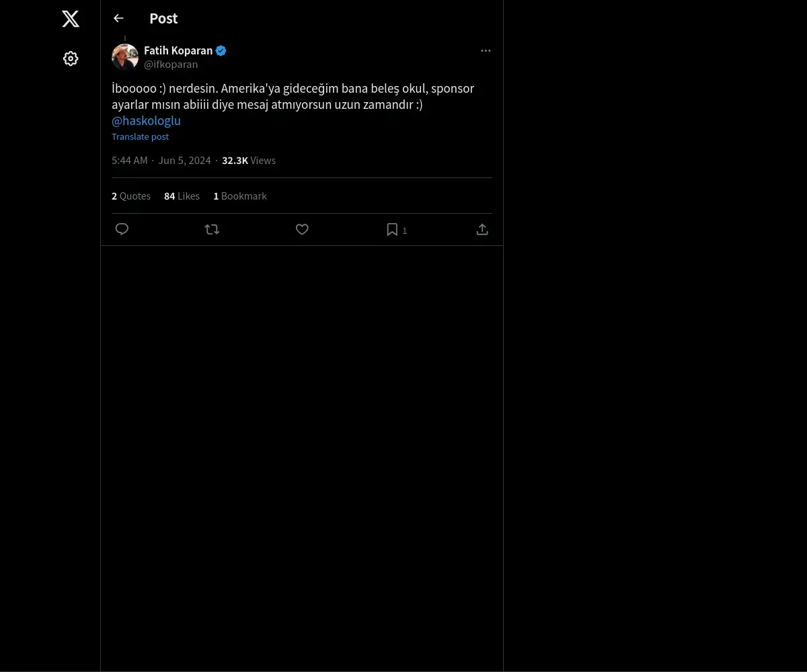
Task: Open the @haskologlu mention link
Action: click(x=146, y=121)
